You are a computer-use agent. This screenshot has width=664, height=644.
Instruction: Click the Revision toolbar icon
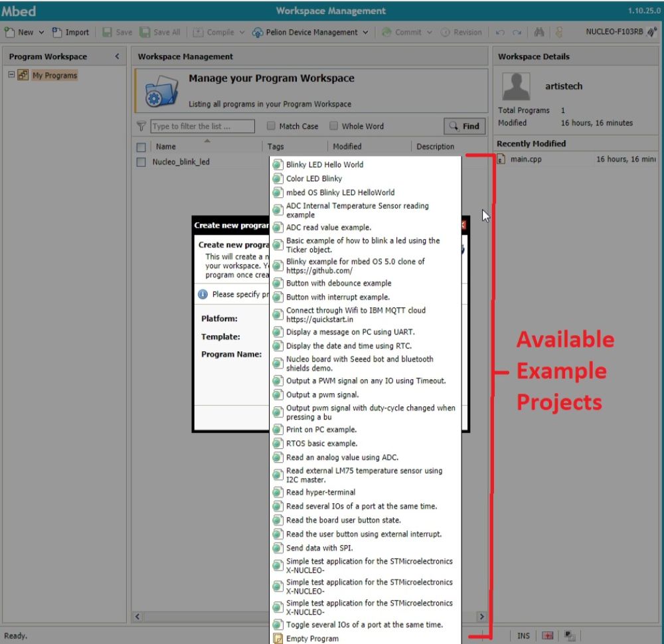(445, 32)
